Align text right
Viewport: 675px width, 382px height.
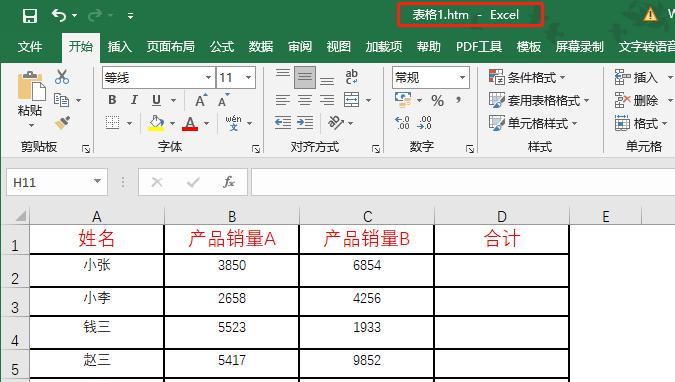(x=327, y=100)
